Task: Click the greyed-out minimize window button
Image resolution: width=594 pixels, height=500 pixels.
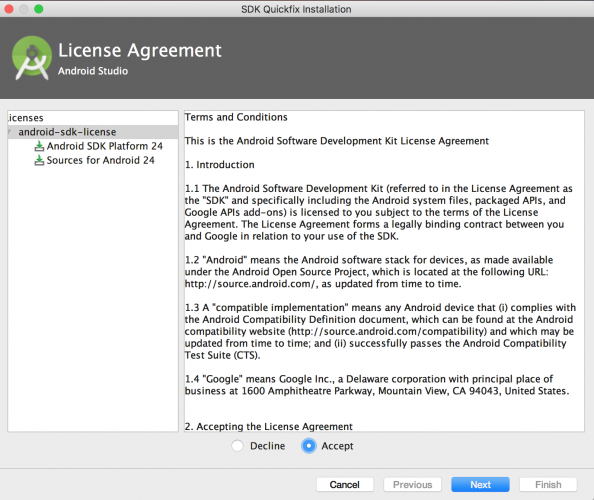Action: tap(24, 9)
